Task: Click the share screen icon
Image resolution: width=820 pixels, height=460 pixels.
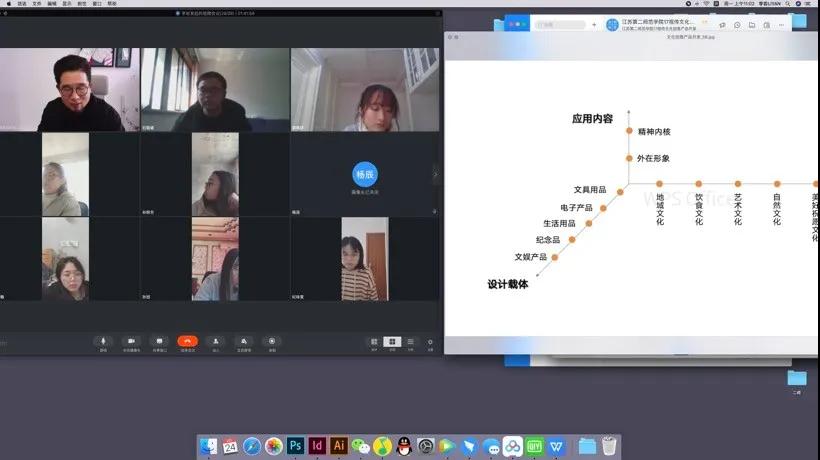Action: point(159,341)
